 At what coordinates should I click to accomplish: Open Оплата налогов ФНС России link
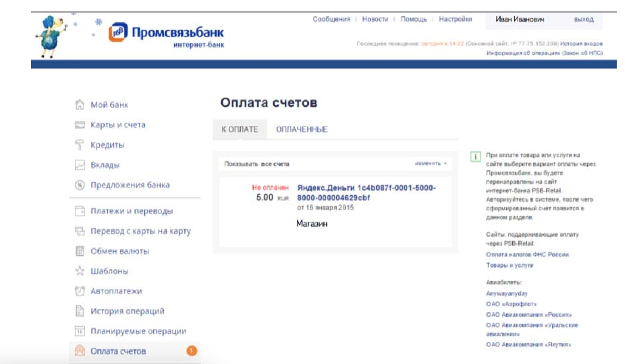(x=527, y=254)
